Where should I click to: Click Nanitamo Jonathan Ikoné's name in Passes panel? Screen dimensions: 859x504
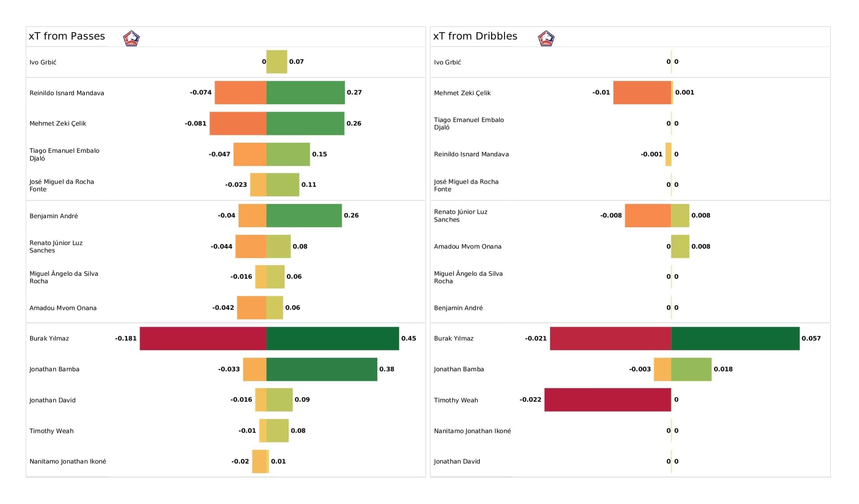pyautogui.click(x=68, y=461)
